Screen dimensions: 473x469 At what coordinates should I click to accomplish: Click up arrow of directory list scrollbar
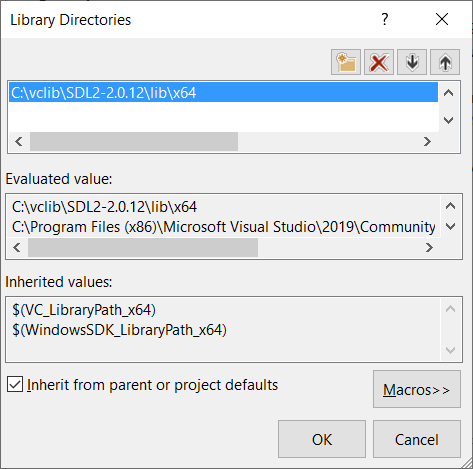(x=449, y=93)
